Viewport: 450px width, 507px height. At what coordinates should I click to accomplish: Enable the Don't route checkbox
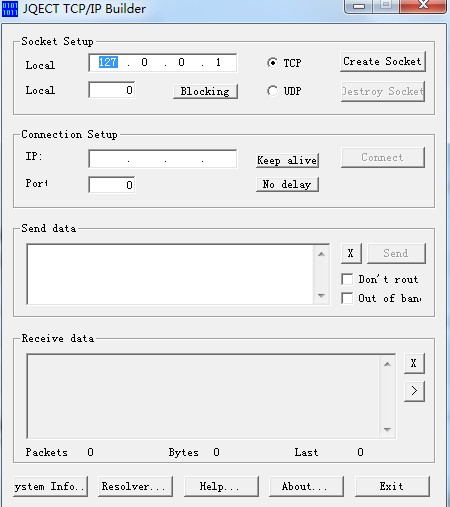click(x=347, y=279)
